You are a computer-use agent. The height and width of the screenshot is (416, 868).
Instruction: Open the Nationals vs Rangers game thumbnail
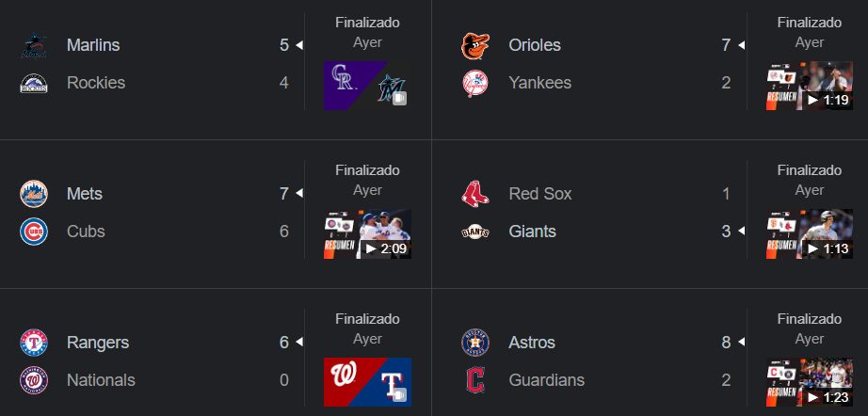point(367,383)
